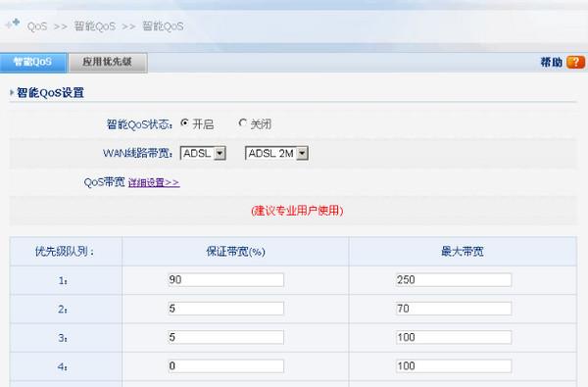Click guaranteed bandwidth field for queue 3

click(x=225, y=337)
